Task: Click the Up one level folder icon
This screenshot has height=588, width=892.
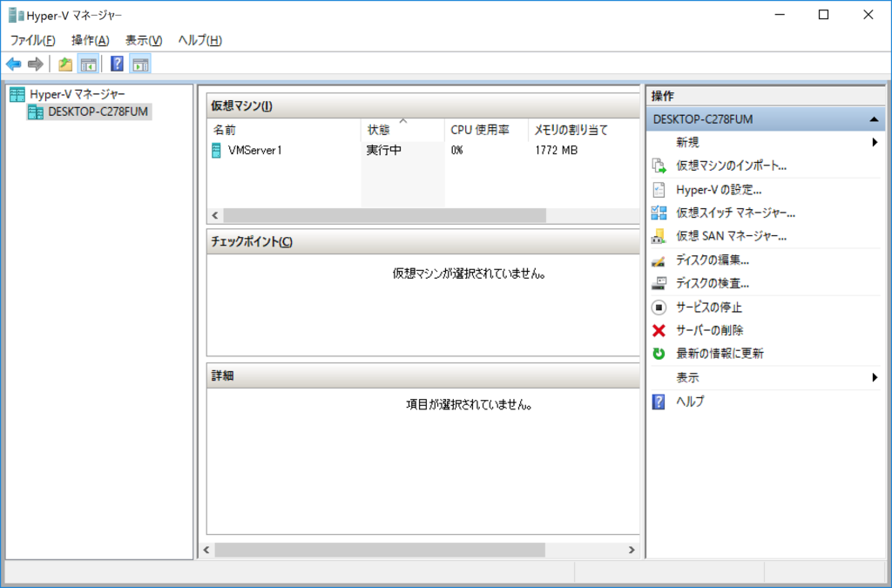Action: click(65, 64)
